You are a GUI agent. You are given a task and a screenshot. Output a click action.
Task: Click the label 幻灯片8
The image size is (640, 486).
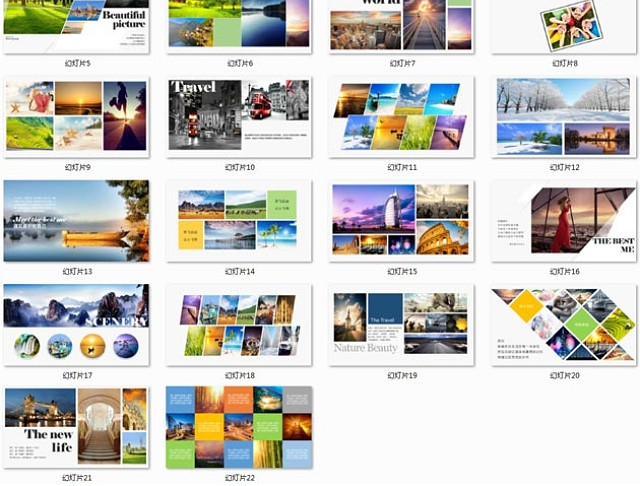point(565,63)
